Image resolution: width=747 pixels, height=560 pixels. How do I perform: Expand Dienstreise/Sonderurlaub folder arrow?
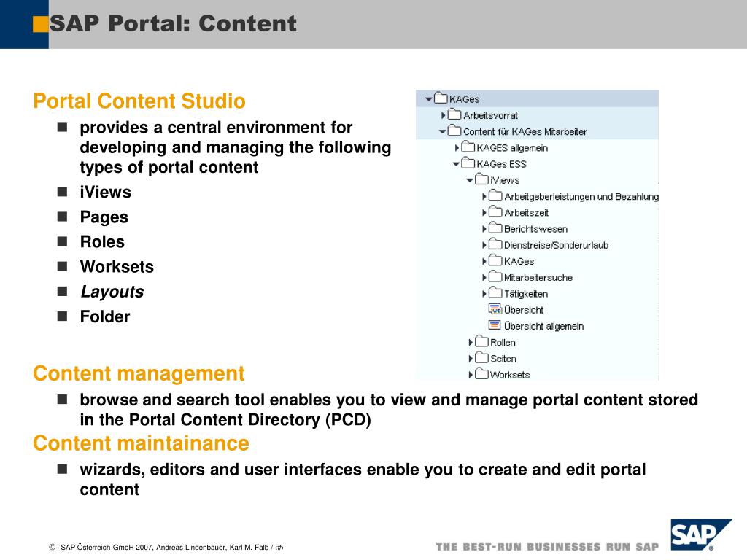coord(484,245)
